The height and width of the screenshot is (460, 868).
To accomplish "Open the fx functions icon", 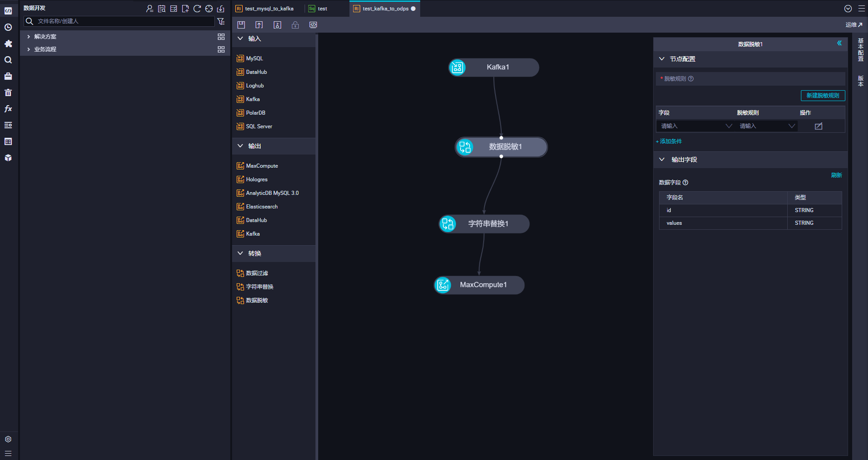I will (x=8, y=109).
